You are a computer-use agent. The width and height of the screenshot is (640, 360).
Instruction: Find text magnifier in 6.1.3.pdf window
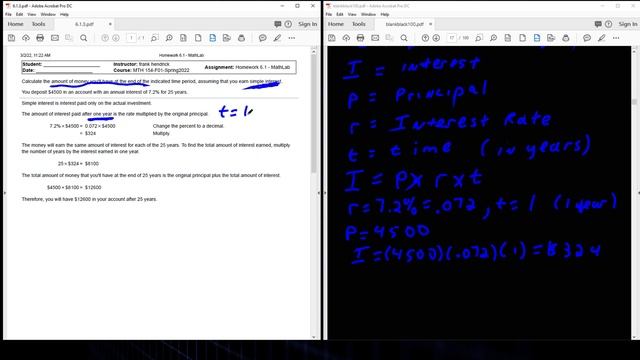(x=84, y=38)
